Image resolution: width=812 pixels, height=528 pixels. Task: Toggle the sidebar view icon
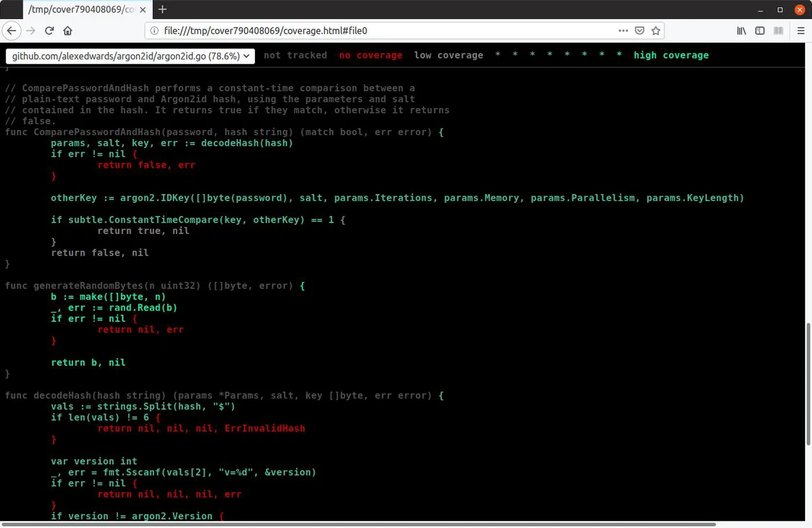(x=760, y=30)
